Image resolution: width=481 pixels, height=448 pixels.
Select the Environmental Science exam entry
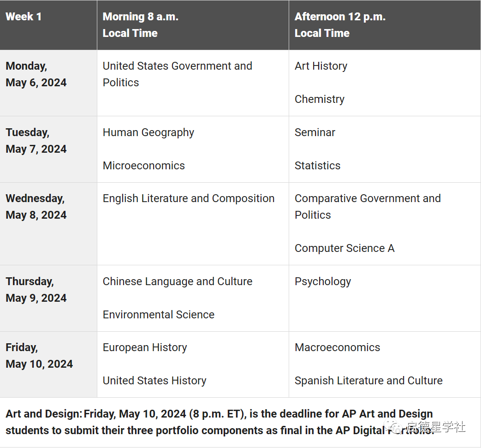[x=159, y=315]
